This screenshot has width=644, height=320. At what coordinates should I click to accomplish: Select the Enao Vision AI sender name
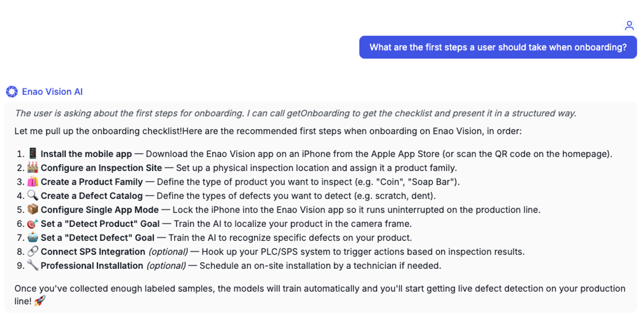[x=52, y=91]
